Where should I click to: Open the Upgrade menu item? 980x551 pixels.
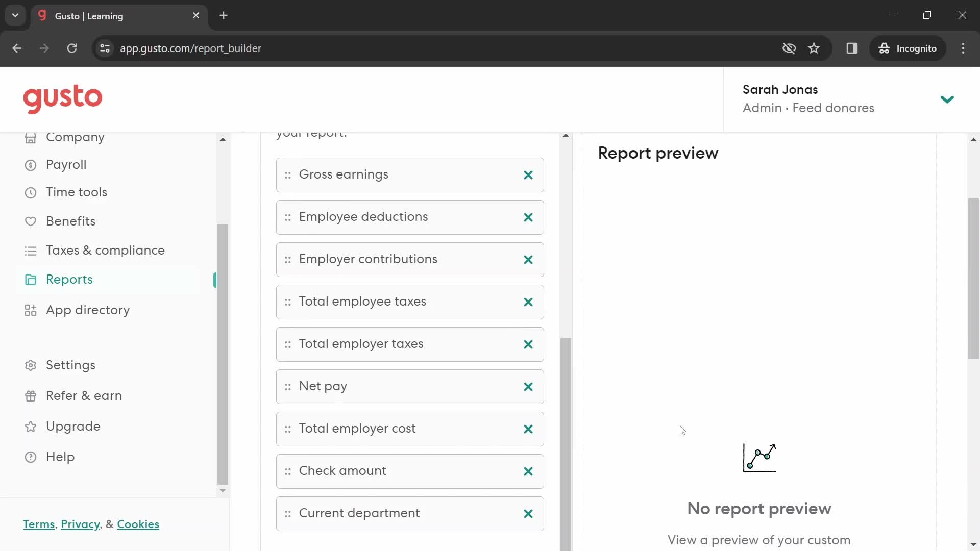(x=73, y=427)
